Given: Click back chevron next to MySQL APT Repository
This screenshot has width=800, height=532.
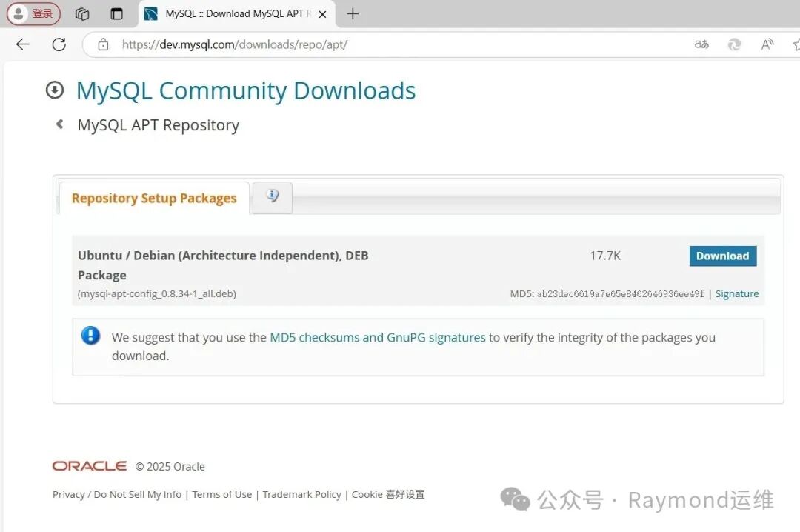Looking at the screenshot, I should pos(60,124).
